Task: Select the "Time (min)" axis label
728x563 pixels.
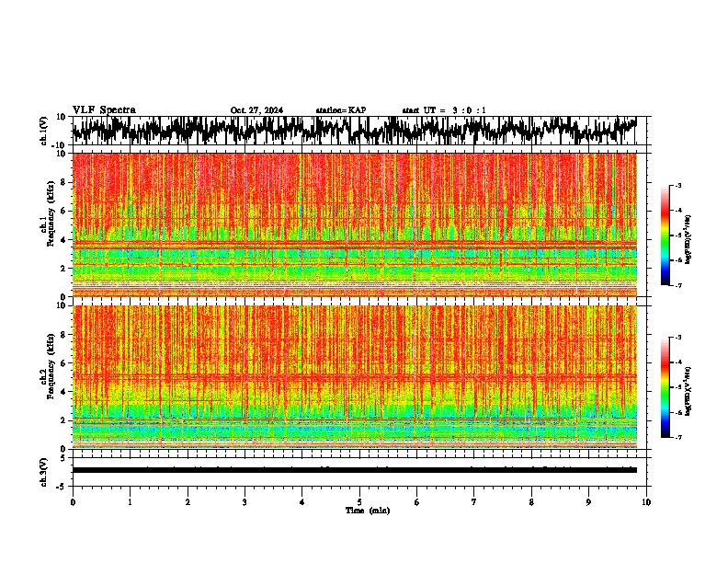Action: pyautogui.click(x=368, y=511)
